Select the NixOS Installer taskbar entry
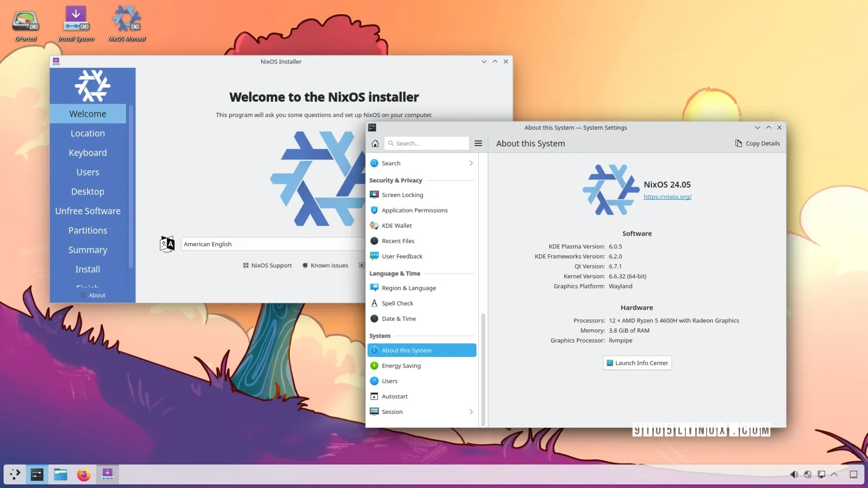Viewport: 868px width, 488px height. 107,474
